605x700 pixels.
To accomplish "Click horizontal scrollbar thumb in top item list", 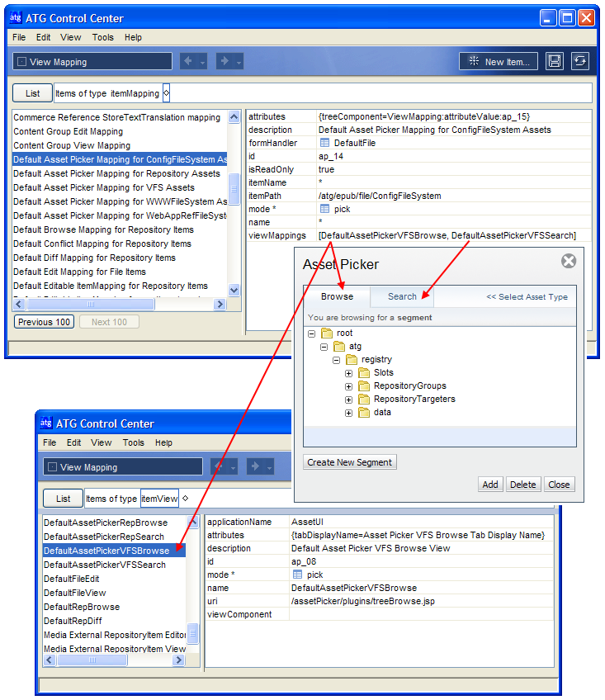I will click(90, 304).
